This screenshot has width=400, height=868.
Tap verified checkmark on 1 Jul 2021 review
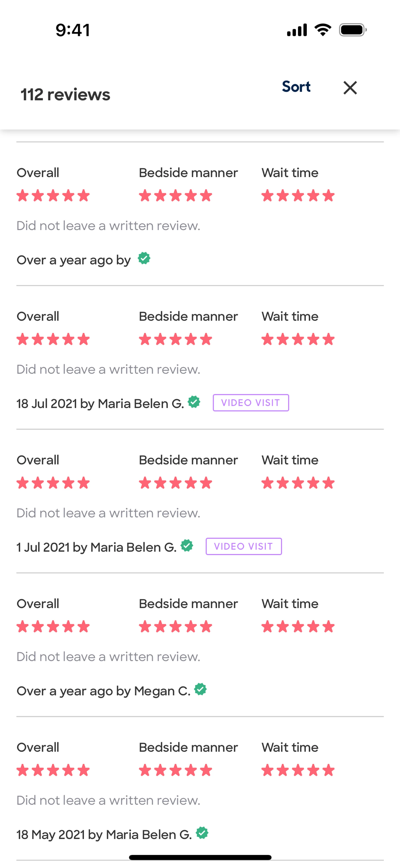coord(187,545)
